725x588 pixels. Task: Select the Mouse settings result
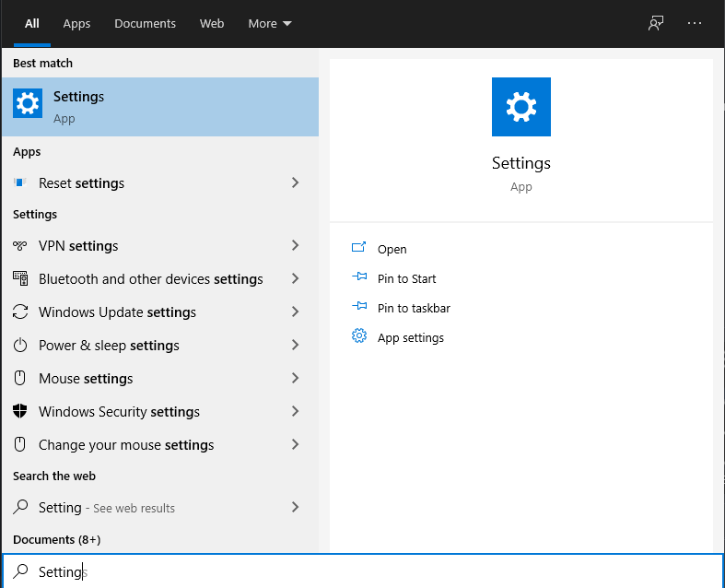tap(160, 379)
